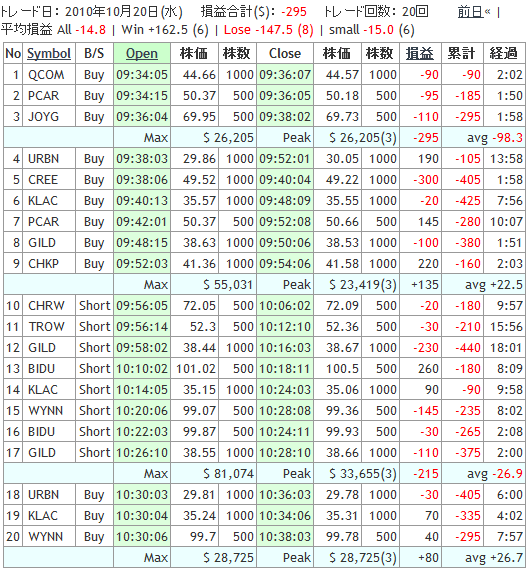The width and height of the screenshot is (528, 570).
Task: Click avg +22.5 summary value
Action: click(x=494, y=285)
